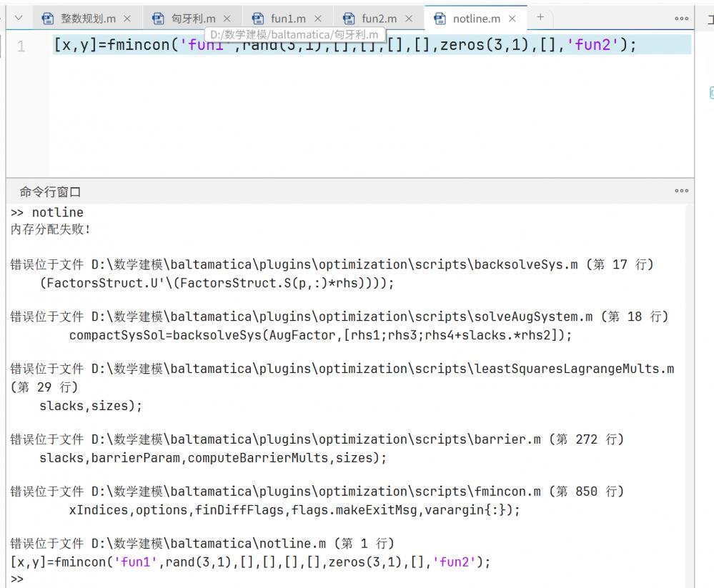Close the fun2.m tab
The height and width of the screenshot is (588, 714).
tap(410, 19)
